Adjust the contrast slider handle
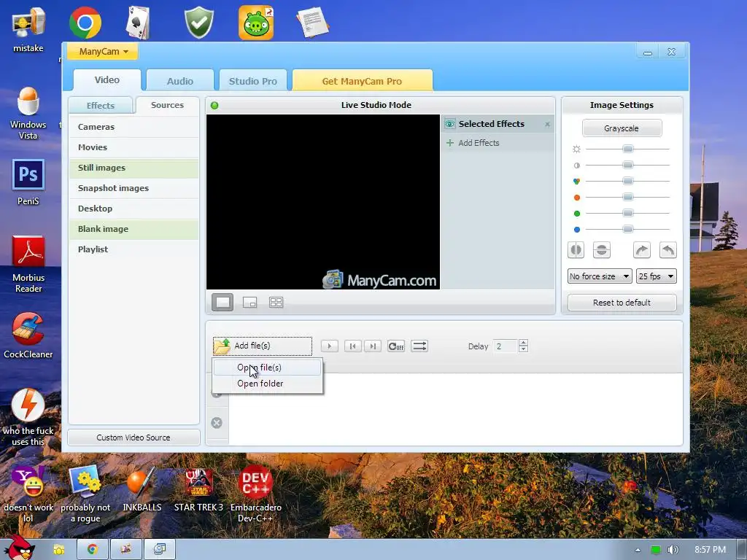Image resolution: width=747 pixels, height=560 pixels. [x=628, y=166]
